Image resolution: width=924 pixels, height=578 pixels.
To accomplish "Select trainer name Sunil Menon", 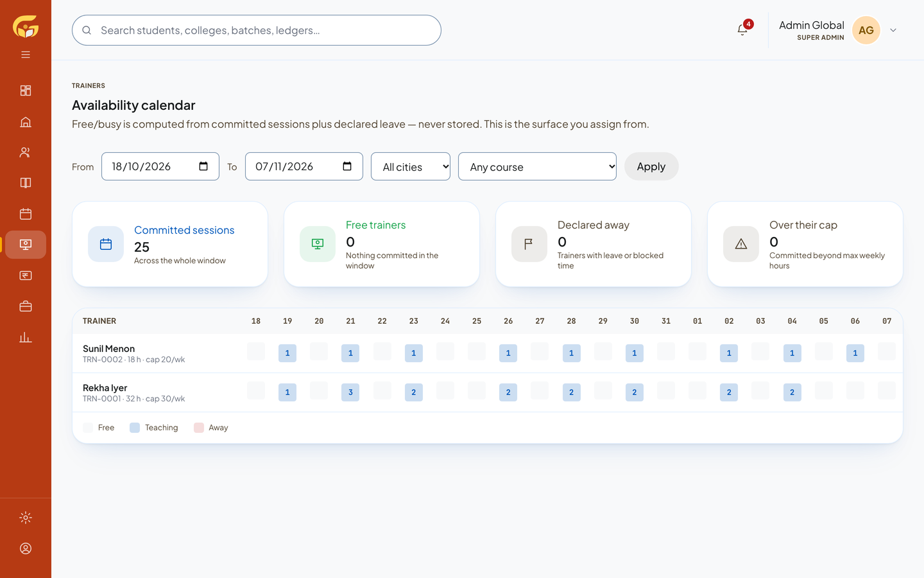I will 109,349.
